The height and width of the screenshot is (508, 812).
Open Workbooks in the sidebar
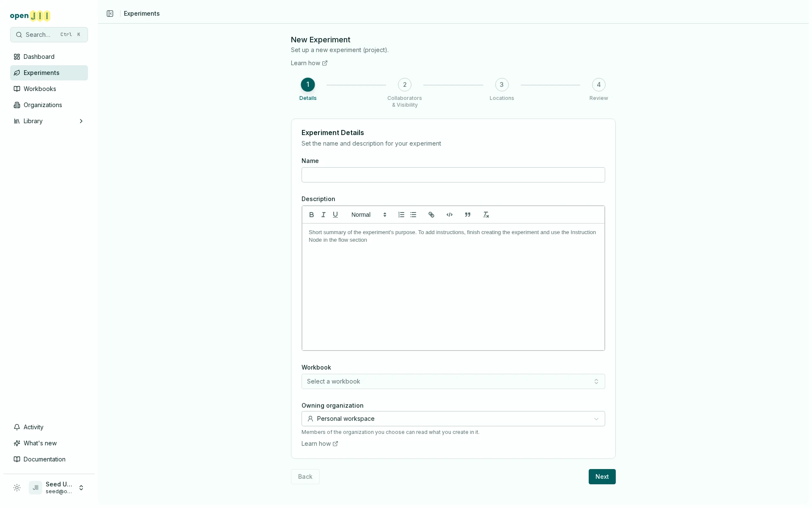point(49,89)
